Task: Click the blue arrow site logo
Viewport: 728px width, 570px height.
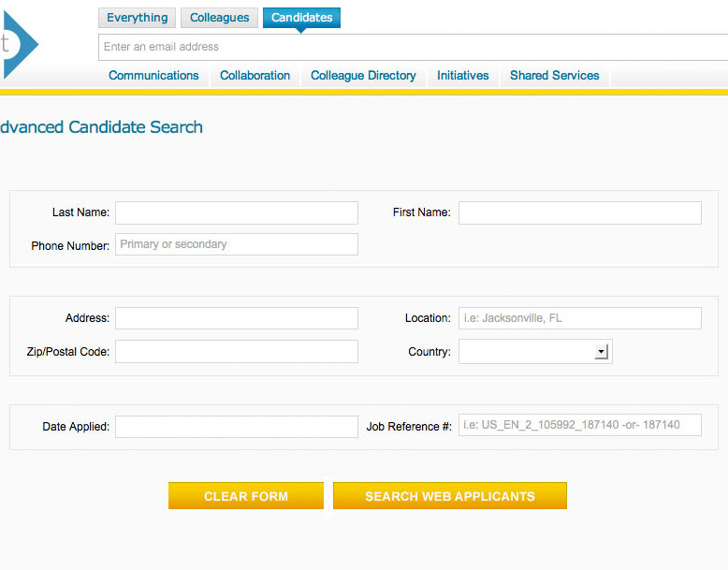Action: coord(20,45)
